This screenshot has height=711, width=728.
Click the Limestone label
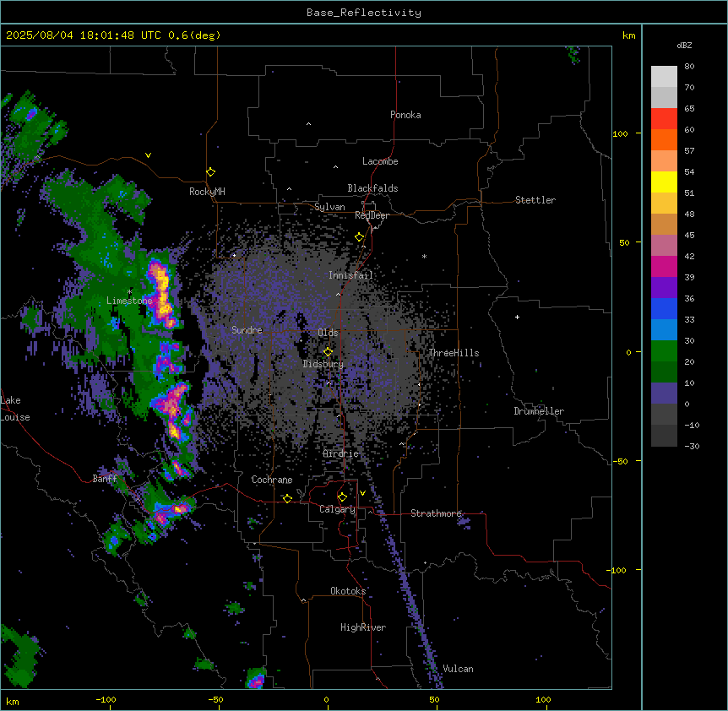click(129, 301)
